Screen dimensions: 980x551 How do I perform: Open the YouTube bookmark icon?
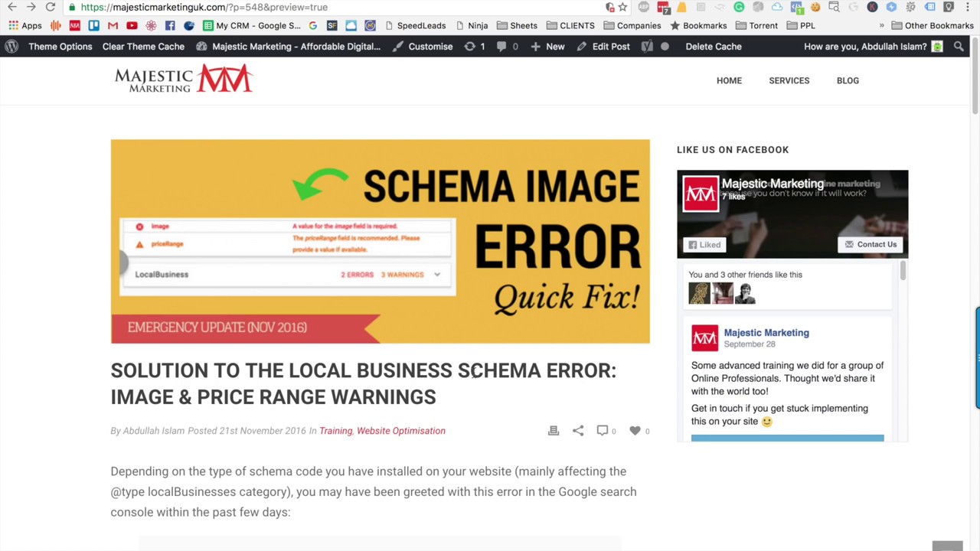132,25
